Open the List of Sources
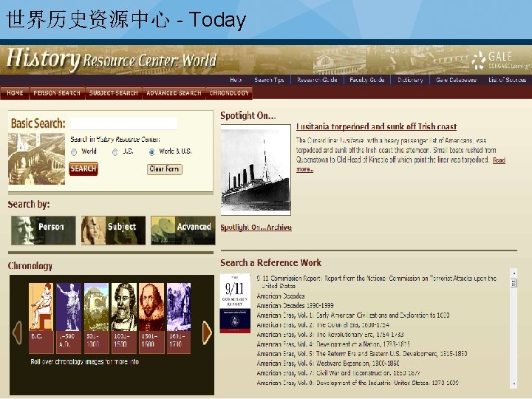The width and height of the screenshot is (532, 399). pyautogui.click(x=507, y=80)
